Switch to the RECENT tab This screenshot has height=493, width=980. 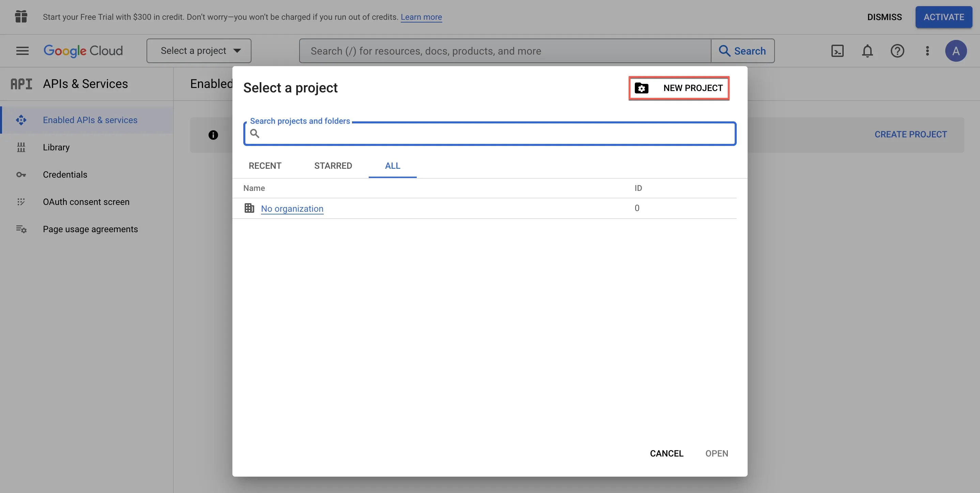[x=265, y=166]
